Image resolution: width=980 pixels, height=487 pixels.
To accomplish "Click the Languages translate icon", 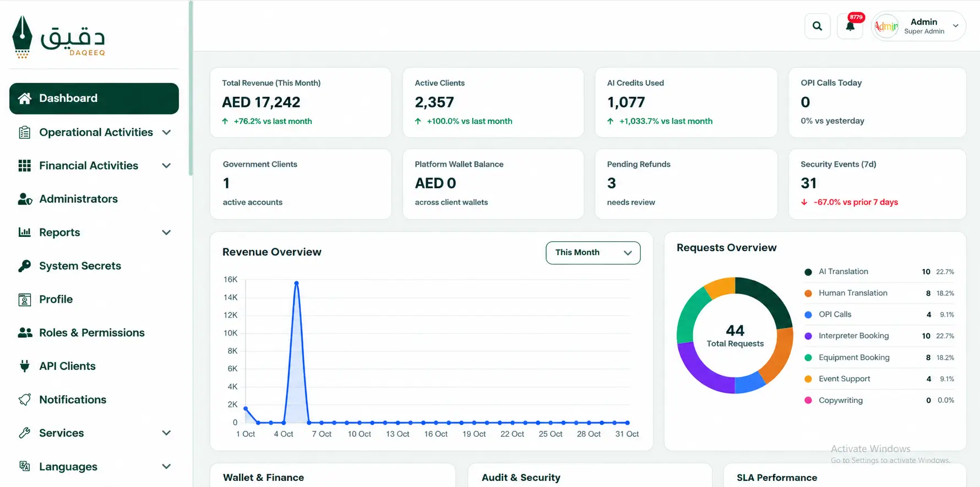I will click(25, 467).
